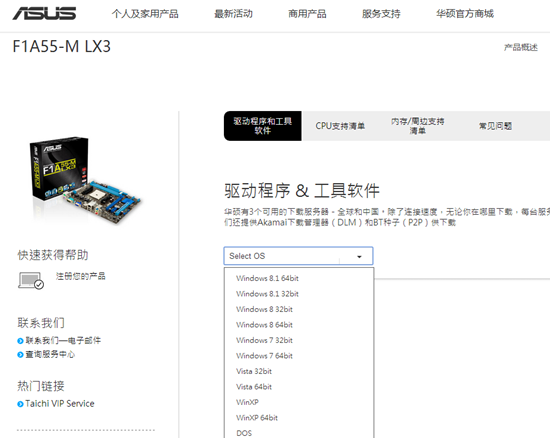This screenshot has width=550, height=438.
Task: Switch to 内存/周边支持清单 tab
Action: click(x=418, y=126)
